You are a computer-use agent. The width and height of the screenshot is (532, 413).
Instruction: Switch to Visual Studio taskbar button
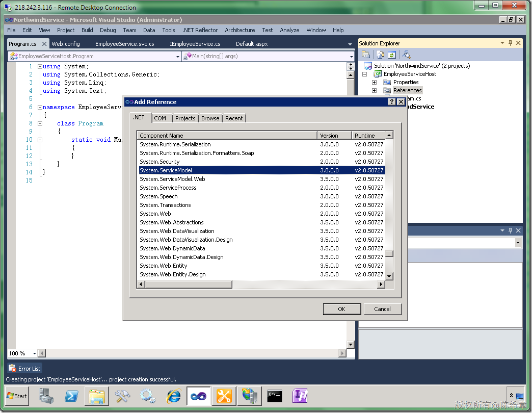click(x=199, y=396)
